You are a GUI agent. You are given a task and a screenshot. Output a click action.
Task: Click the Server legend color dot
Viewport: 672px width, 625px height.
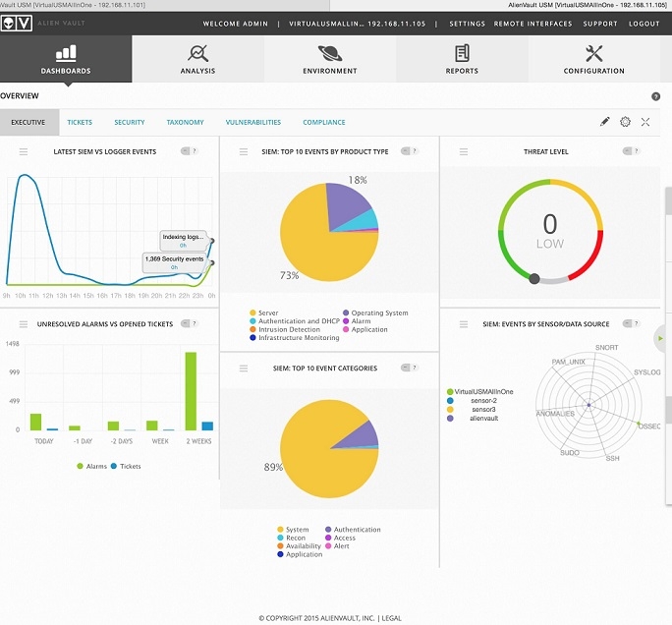pyautogui.click(x=252, y=312)
